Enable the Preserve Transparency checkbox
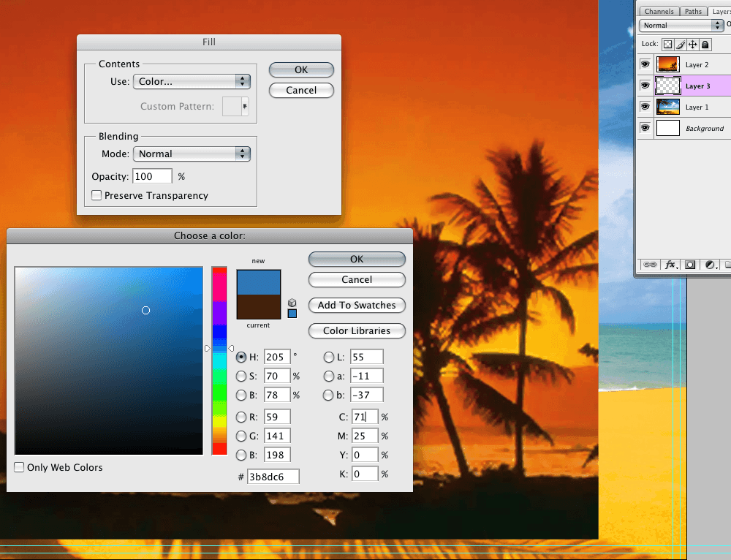731x560 pixels. click(96, 196)
